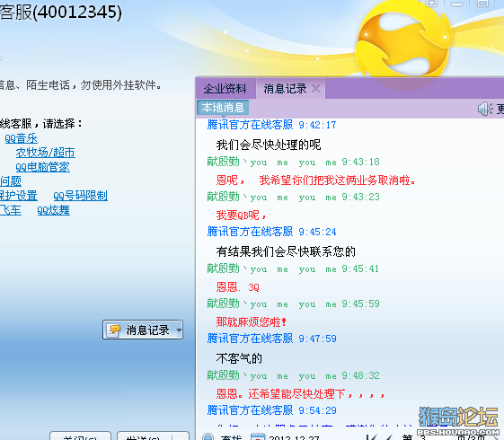Click the 关闭 close button at bottom
504x440 pixels.
pyautogui.click(x=80, y=436)
